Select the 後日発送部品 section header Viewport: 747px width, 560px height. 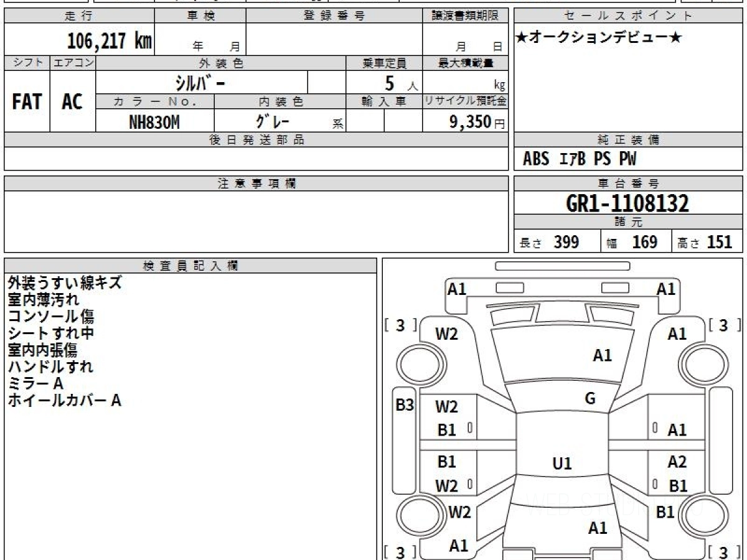(x=256, y=140)
